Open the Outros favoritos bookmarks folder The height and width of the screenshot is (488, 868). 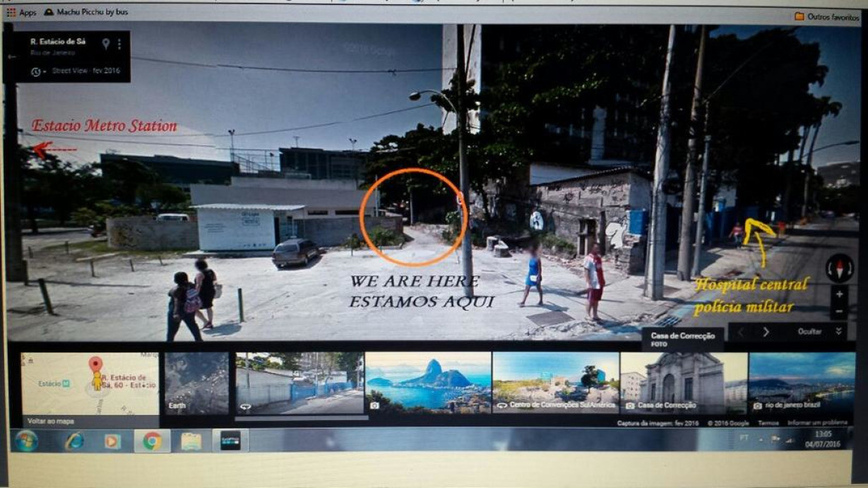click(827, 16)
